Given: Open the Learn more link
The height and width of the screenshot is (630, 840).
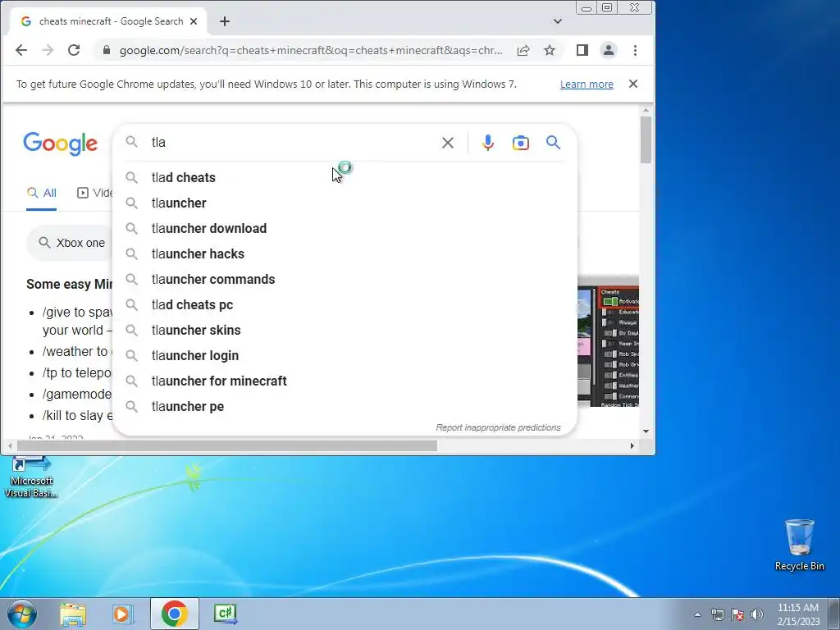Looking at the screenshot, I should (587, 84).
